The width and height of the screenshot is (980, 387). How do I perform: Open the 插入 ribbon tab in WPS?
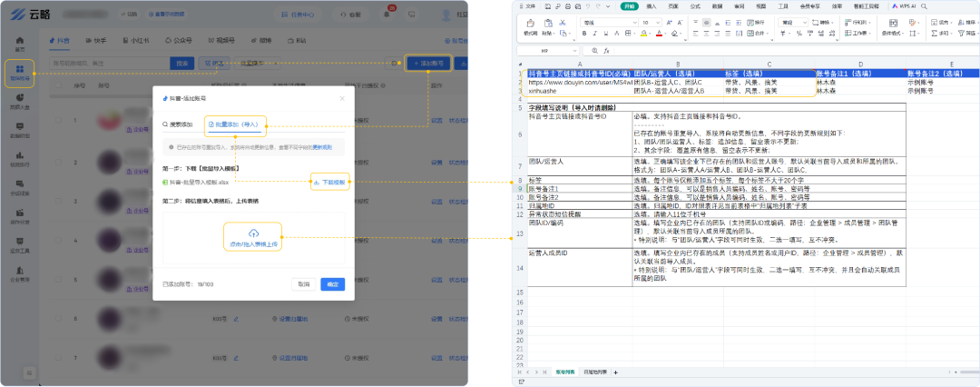point(652,5)
